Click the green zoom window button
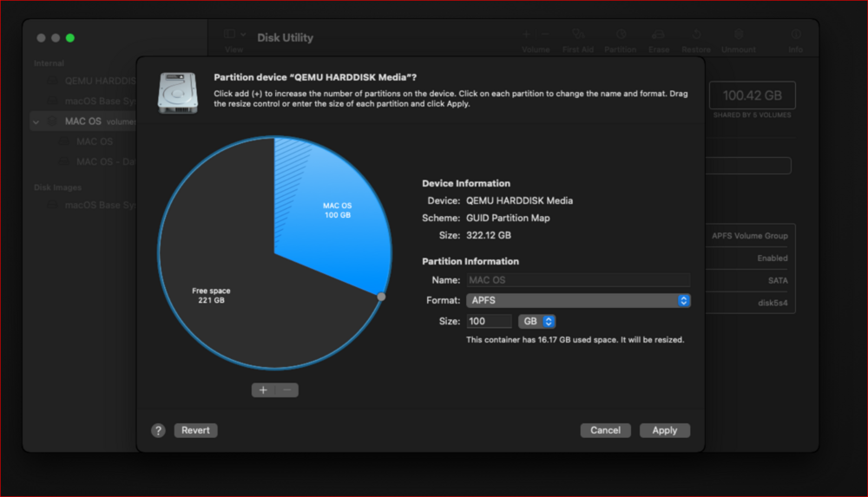 coord(70,37)
